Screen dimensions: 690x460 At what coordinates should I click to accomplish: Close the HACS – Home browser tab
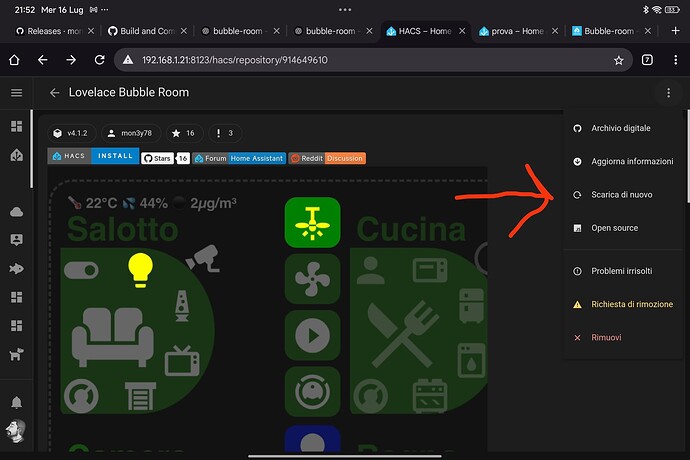462,31
